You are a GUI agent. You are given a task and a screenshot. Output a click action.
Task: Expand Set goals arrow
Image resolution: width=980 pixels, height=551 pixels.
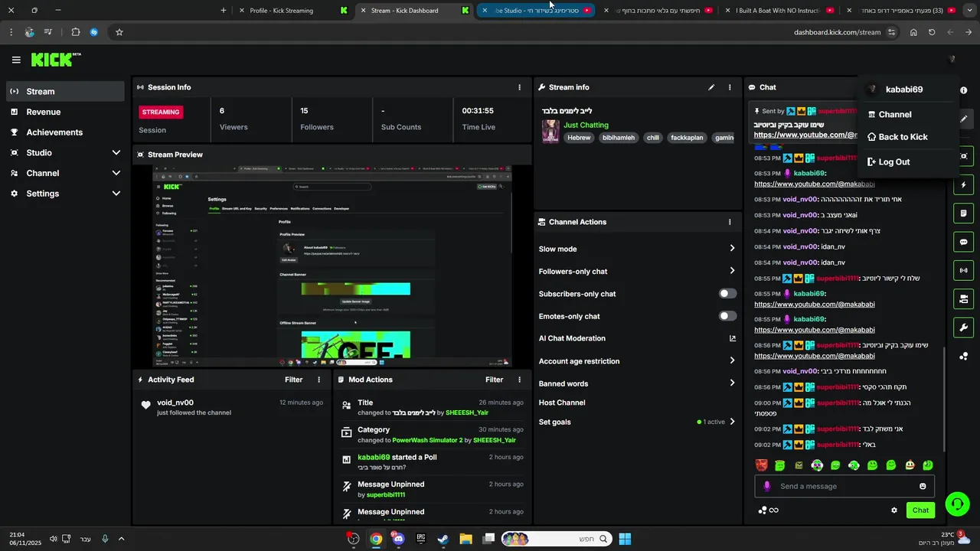(732, 422)
